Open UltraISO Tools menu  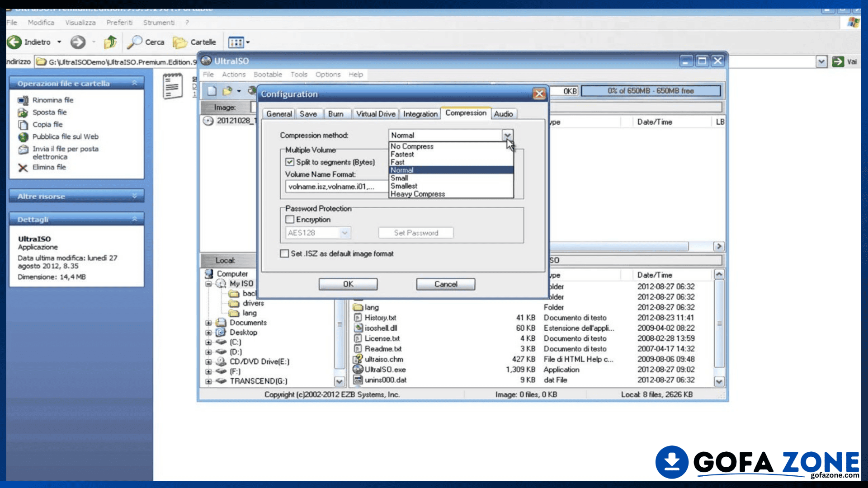coord(299,75)
